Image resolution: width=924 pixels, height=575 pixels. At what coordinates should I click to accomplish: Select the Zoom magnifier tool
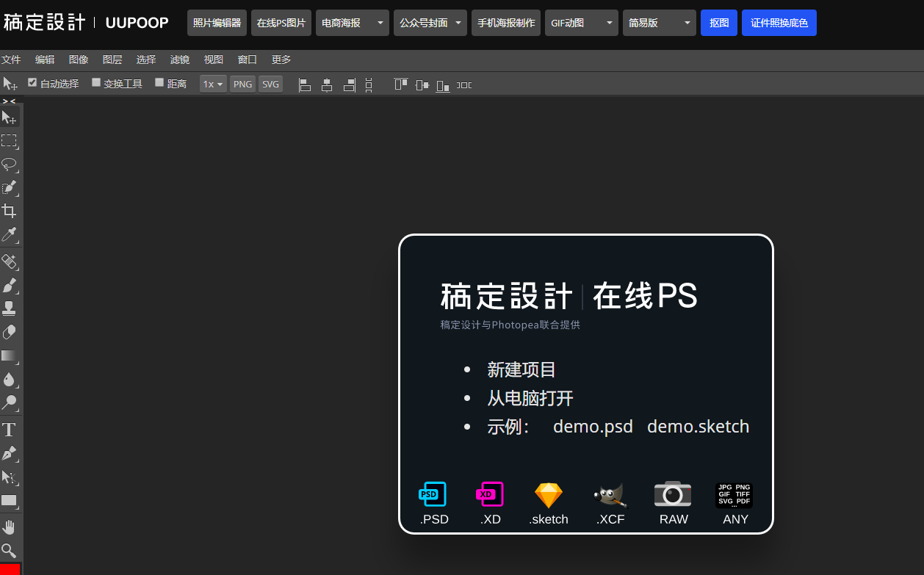pyautogui.click(x=10, y=550)
